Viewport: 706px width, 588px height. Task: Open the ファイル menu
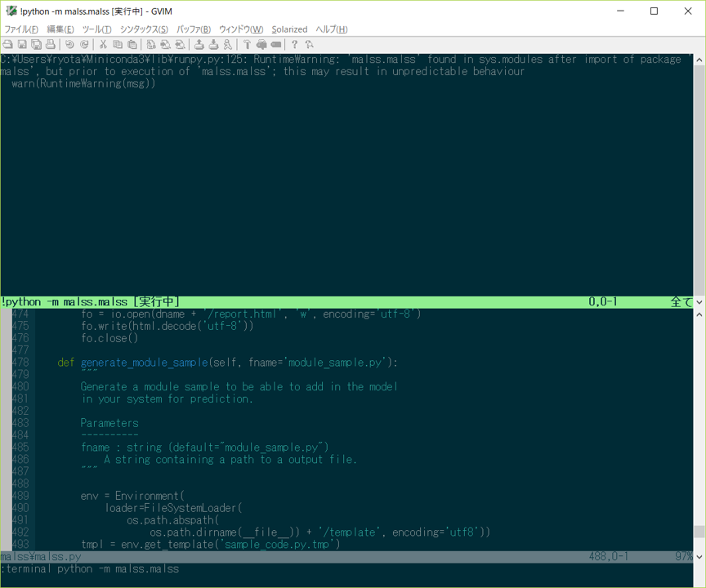pyautogui.click(x=21, y=29)
